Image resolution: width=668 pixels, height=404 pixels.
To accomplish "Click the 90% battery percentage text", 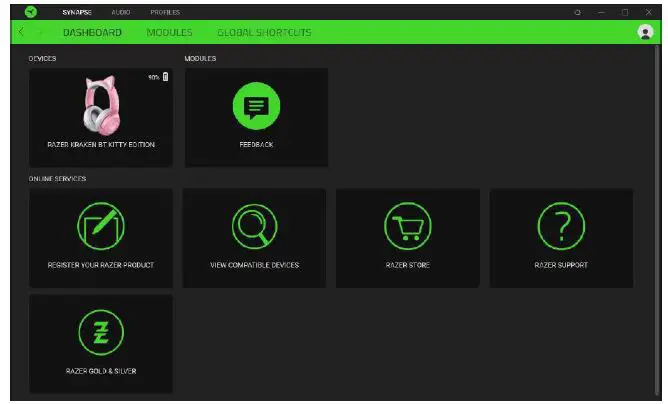I will coord(154,77).
